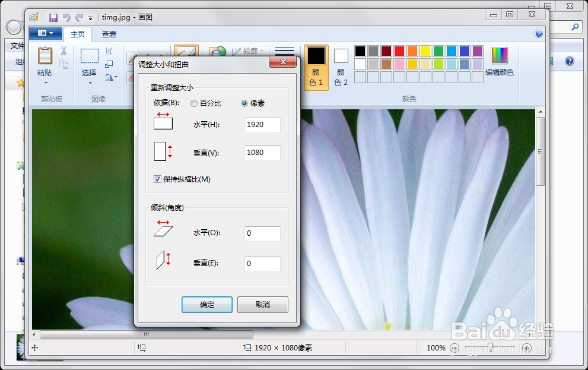Click the zoom out minus button
This screenshot has height=370, width=588.
454,348
